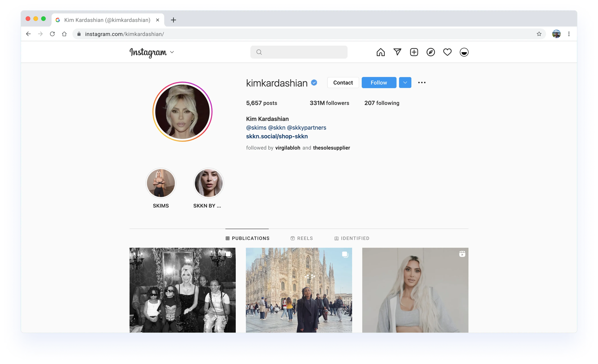Image resolution: width=598 pixels, height=364 pixels.
Task: Open your profile avatar in Instagram navbar
Action: point(464,52)
